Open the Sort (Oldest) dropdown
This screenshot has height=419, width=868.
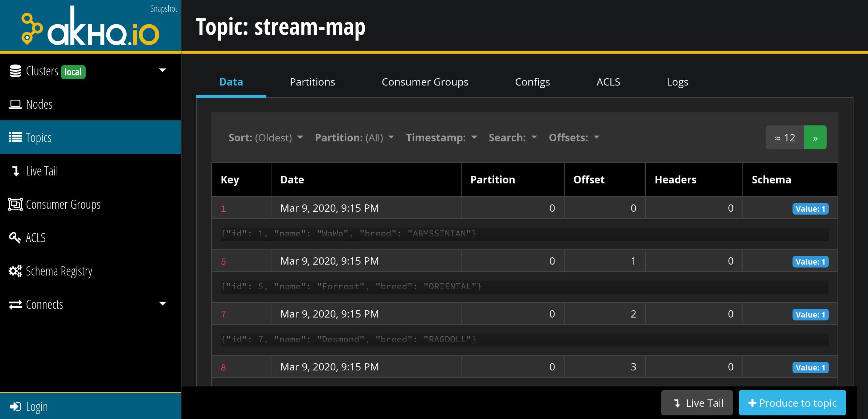[266, 138]
